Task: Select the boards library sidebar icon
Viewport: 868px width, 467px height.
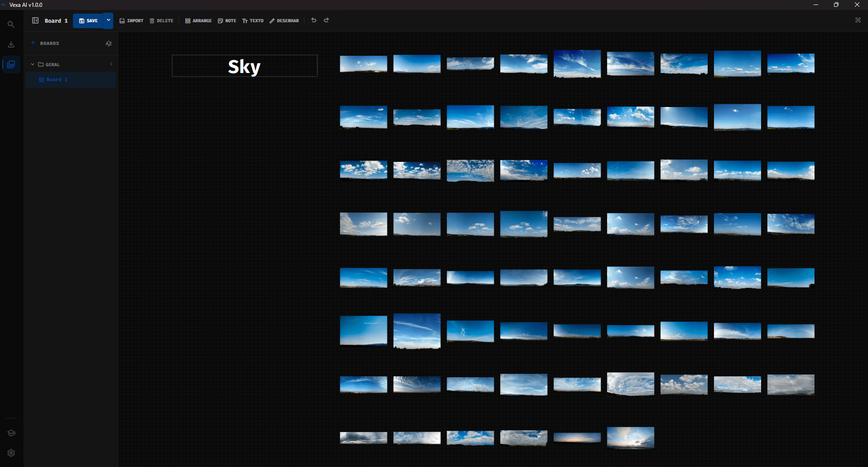Action: tap(11, 64)
